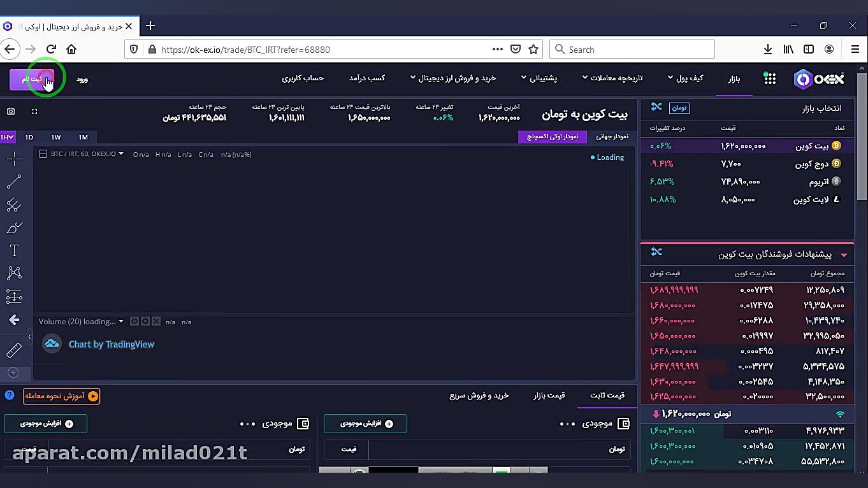868x488 pixels.
Task: Select the ruler measure tool
Action: (14, 350)
